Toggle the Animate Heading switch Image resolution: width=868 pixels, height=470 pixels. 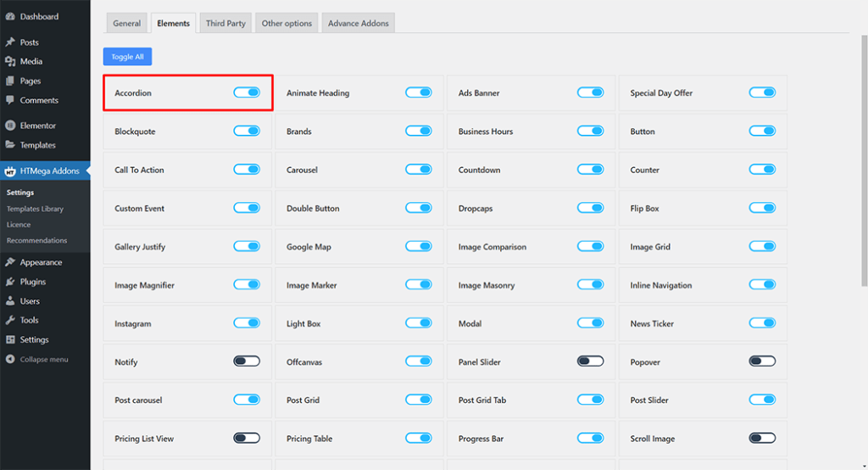point(419,92)
